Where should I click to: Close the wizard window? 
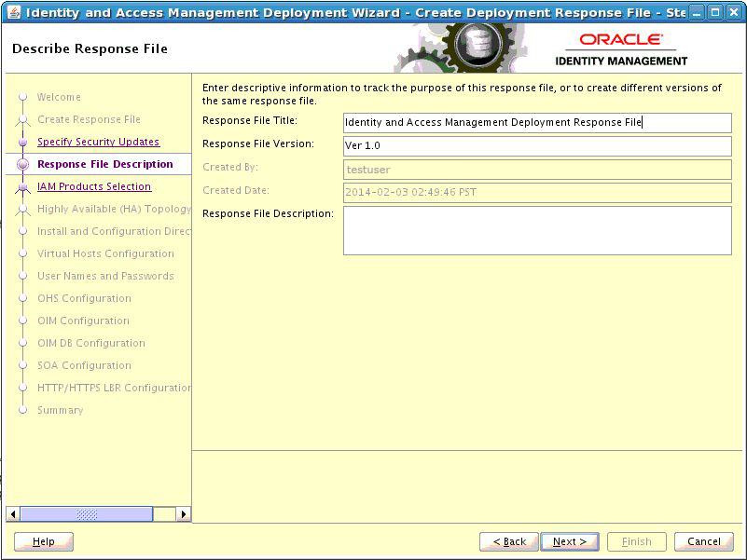(734, 12)
